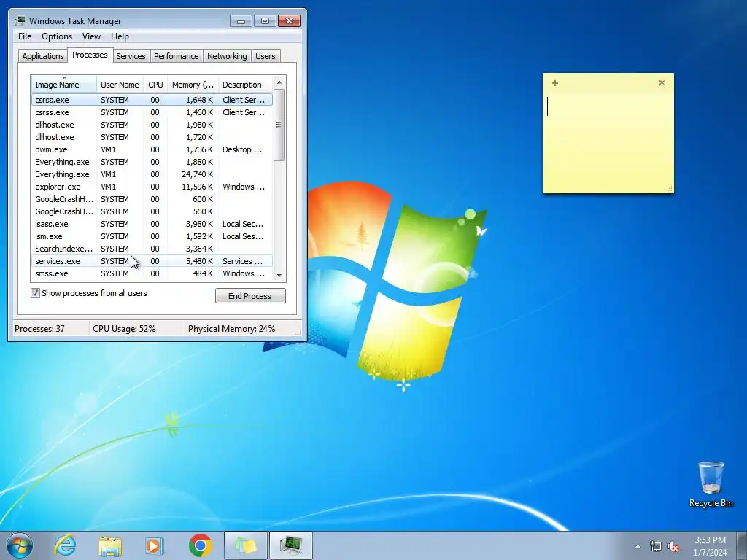Select explorer.exe process row
This screenshot has width=747, height=560.
pos(152,187)
